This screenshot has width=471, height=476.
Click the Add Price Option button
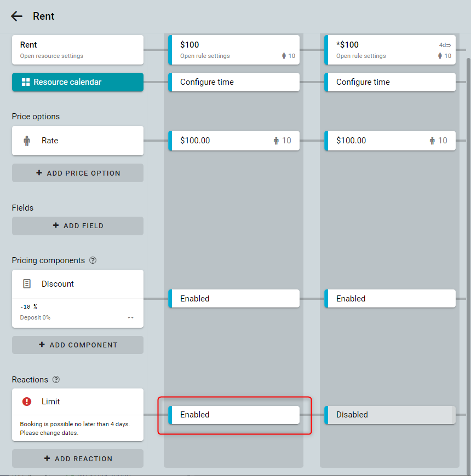click(78, 173)
